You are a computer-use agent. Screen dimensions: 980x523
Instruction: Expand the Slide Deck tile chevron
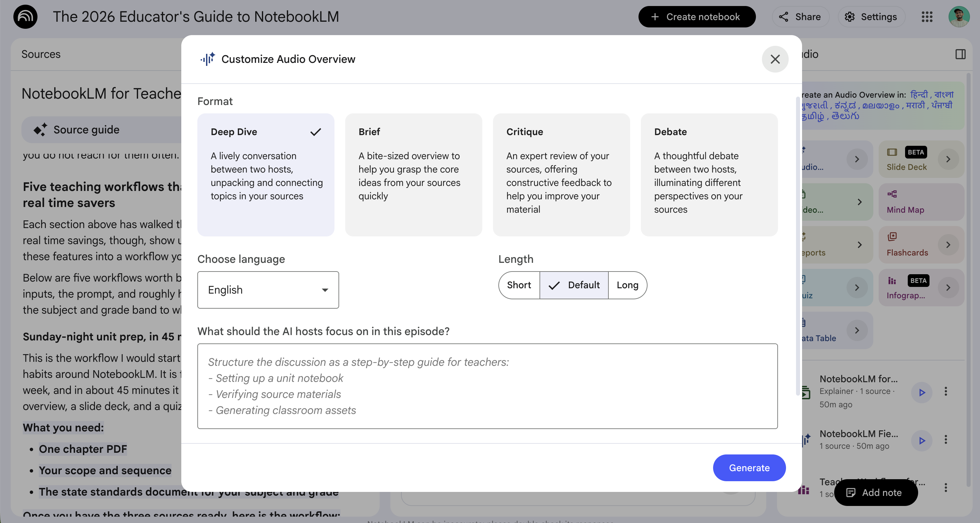click(948, 159)
